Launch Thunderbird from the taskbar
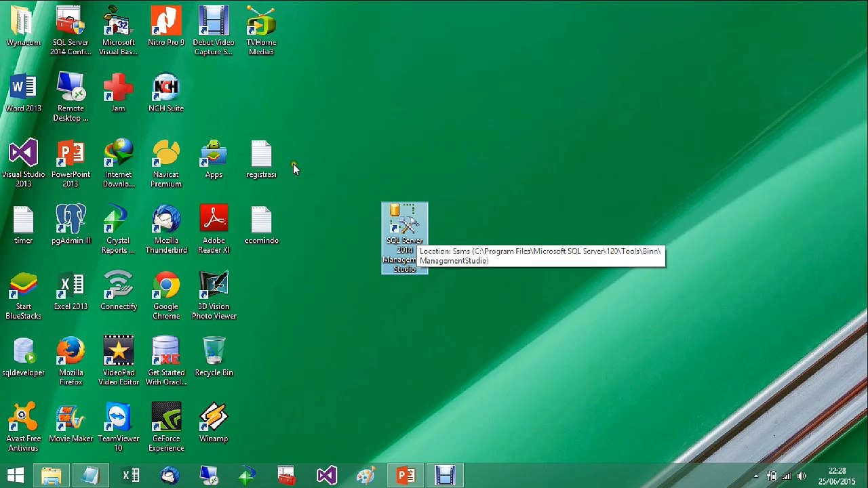This screenshot has width=868, height=488. tap(170, 475)
